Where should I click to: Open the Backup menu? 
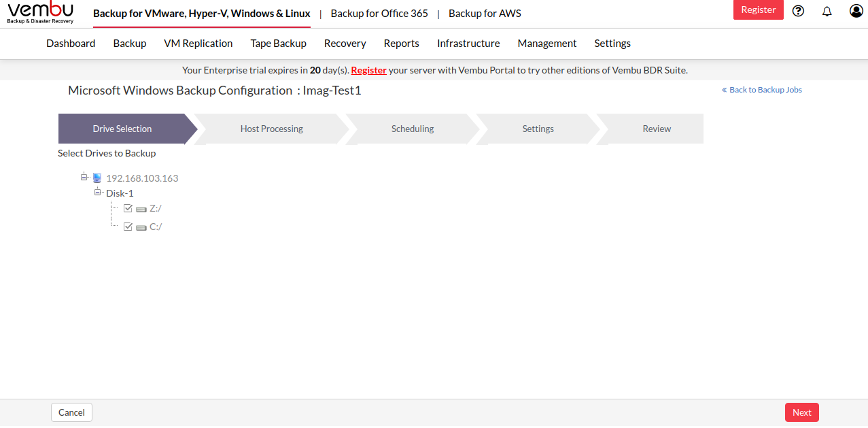point(130,44)
